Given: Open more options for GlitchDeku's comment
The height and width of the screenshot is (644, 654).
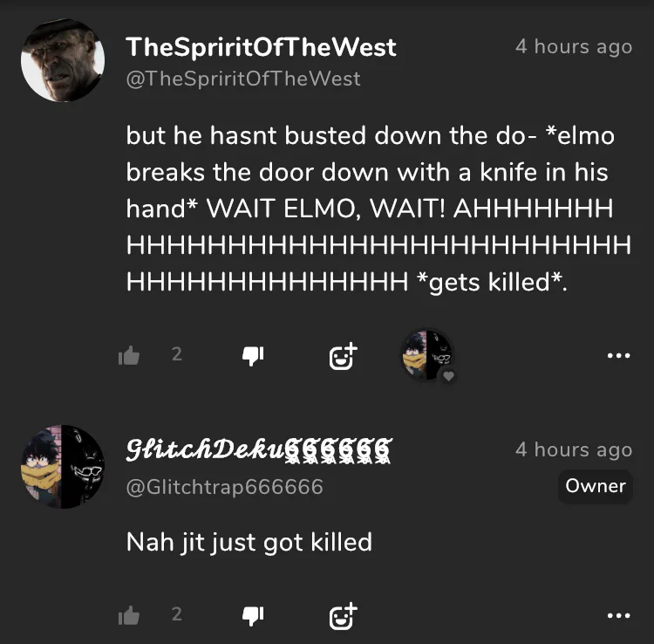Looking at the screenshot, I should [617, 615].
